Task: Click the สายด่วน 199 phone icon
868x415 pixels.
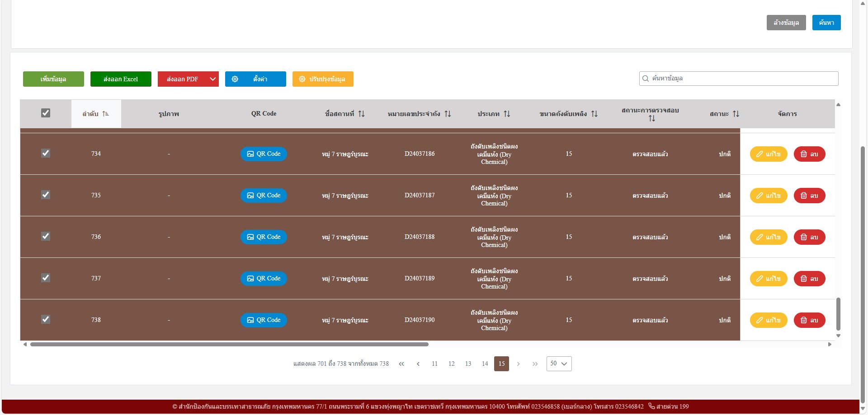Action: (x=651, y=406)
